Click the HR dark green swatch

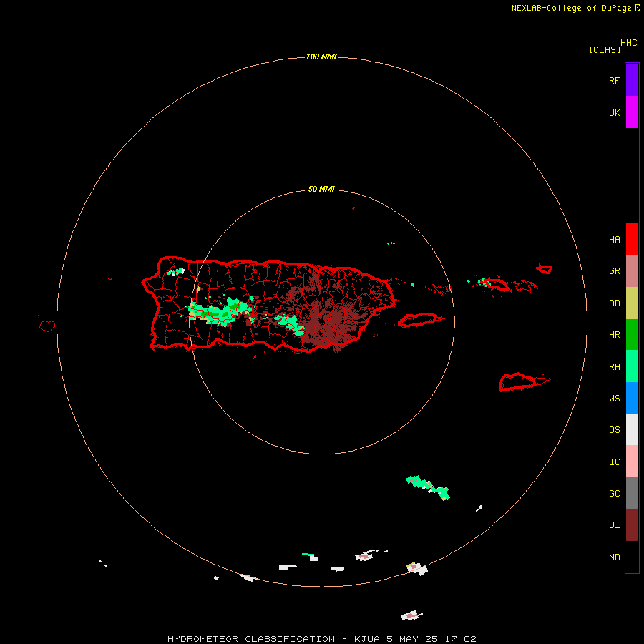(632, 335)
